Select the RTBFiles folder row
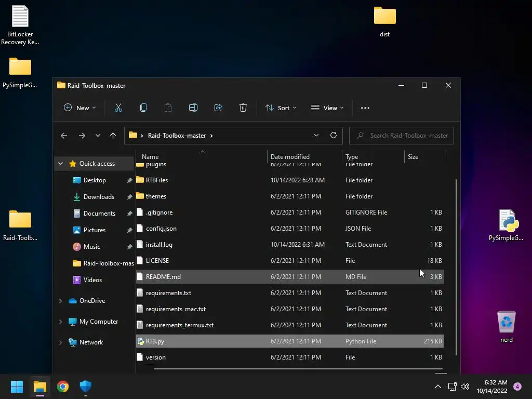The height and width of the screenshot is (399, 532). click(290, 180)
